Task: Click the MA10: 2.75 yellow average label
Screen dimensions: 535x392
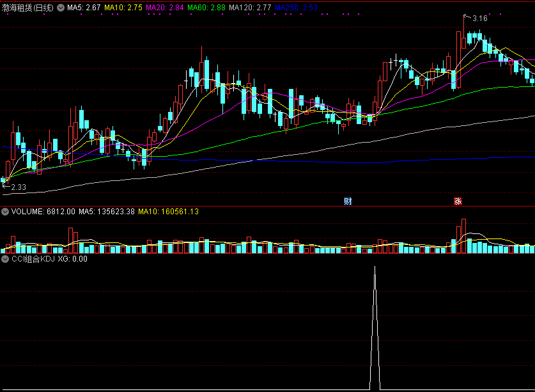Action: click(123, 8)
